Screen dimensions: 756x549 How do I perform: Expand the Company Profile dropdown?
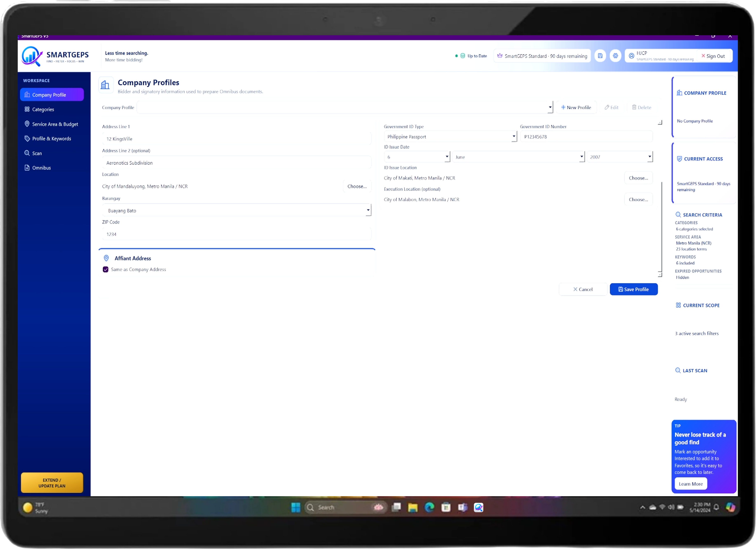pos(345,107)
